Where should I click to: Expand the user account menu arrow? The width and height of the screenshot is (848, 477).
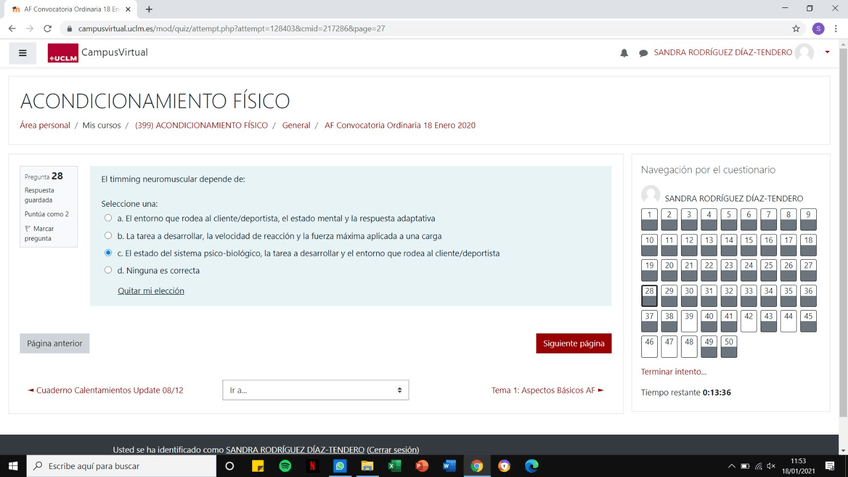coord(827,53)
